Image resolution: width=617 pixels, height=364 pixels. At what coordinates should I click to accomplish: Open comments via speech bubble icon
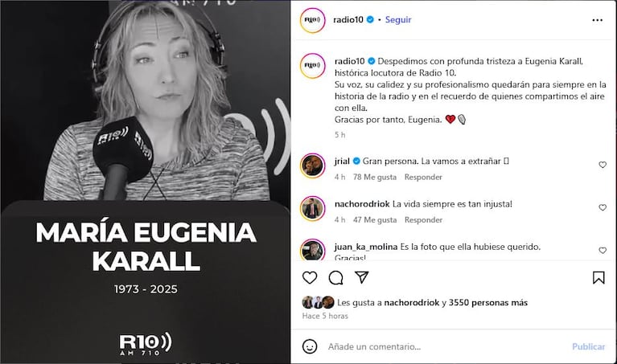point(335,277)
